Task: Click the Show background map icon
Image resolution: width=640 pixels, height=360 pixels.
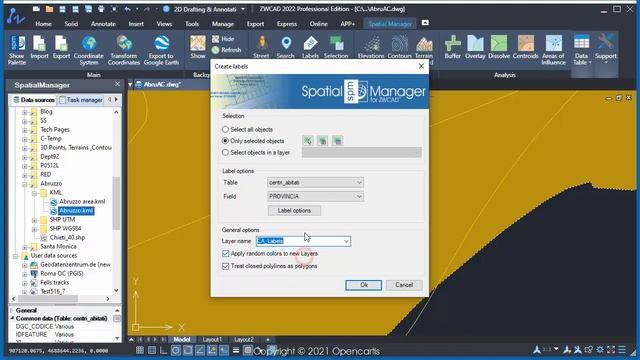Action: [x=198, y=47]
